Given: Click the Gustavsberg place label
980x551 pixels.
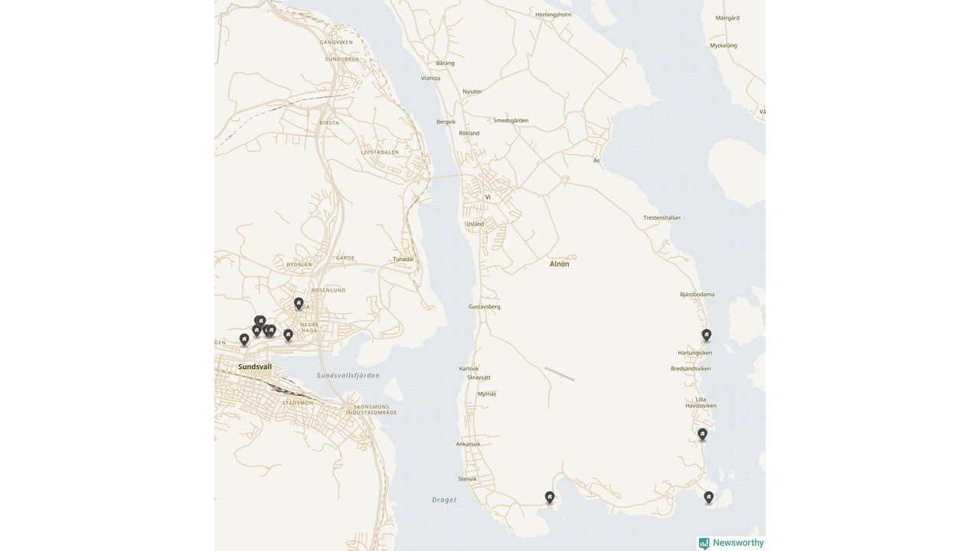Looking at the screenshot, I should point(484,307).
